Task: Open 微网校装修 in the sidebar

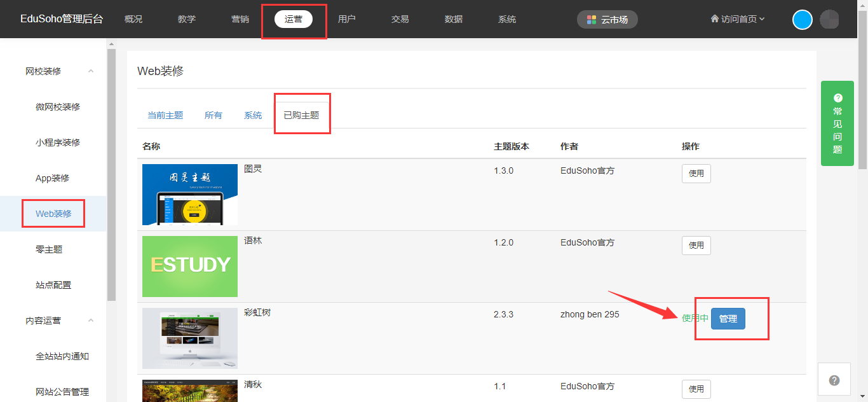Action: point(58,107)
